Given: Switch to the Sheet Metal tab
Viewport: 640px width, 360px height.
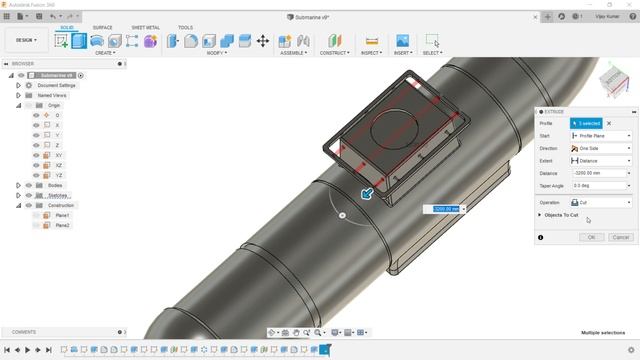Looking at the screenshot, I should 145,27.
